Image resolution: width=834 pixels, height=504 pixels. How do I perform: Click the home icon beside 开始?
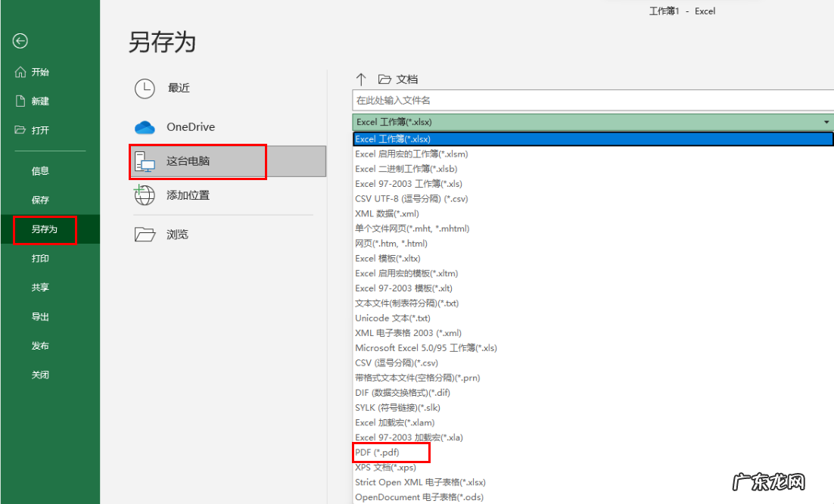(x=20, y=72)
